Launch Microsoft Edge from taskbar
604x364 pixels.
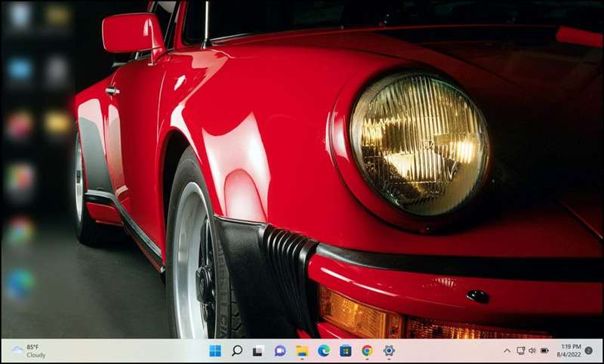(x=324, y=350)
